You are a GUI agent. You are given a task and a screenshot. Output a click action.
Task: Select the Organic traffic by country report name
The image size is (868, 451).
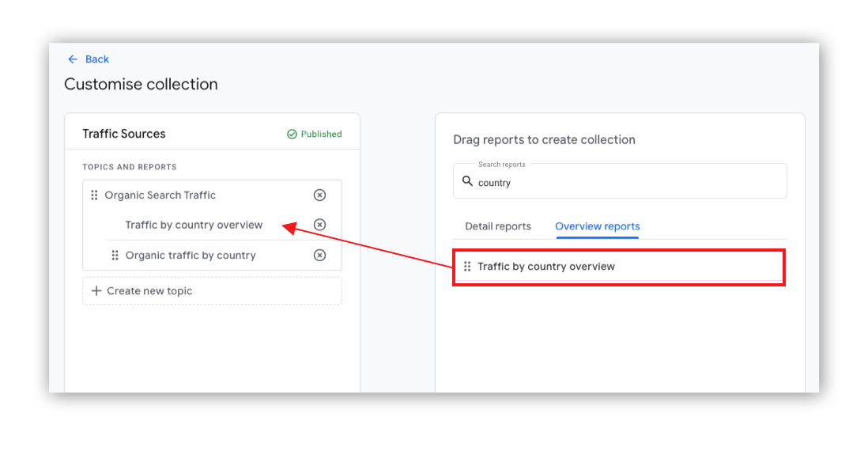pos(191,256)
